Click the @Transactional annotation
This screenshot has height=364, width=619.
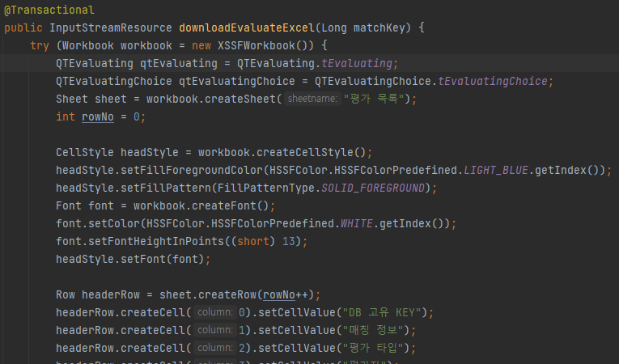(x=49, y=10)
